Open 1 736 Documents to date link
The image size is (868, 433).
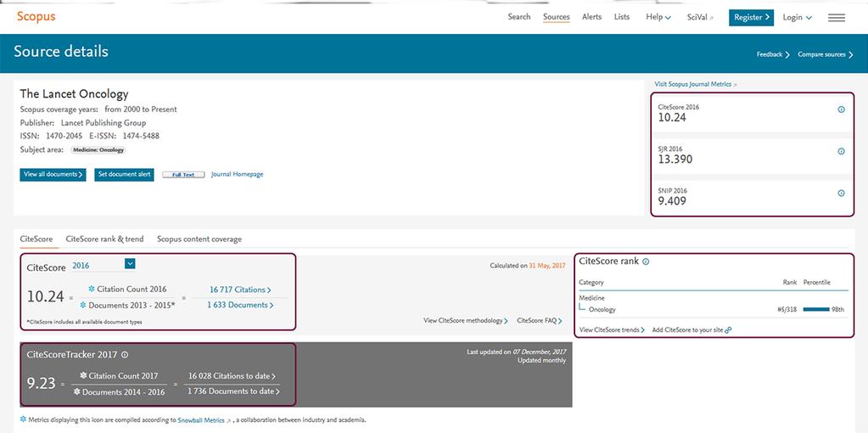click(x=233, y=391)
